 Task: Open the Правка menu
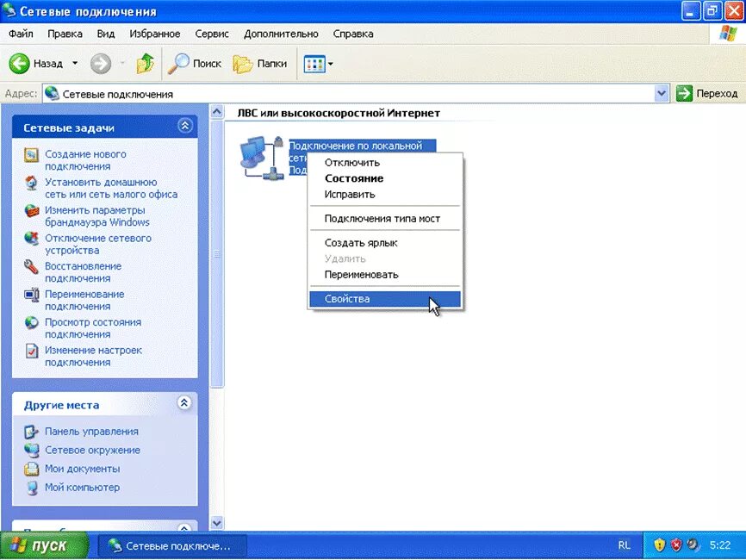65,34
